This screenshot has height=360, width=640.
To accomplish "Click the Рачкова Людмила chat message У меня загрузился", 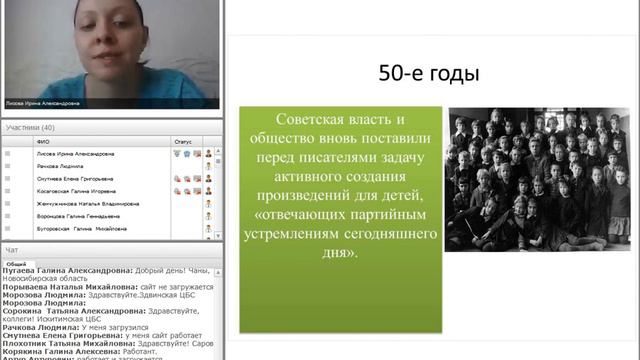I will (x=76, y=327).
